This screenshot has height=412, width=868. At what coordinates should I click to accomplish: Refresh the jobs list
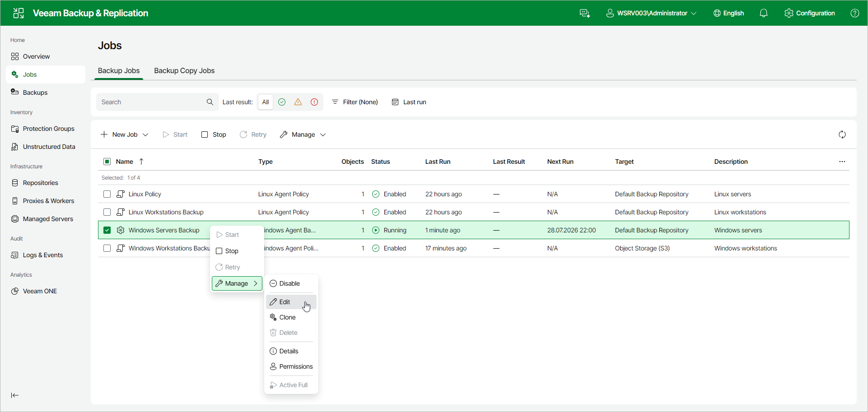pos(842,134)
